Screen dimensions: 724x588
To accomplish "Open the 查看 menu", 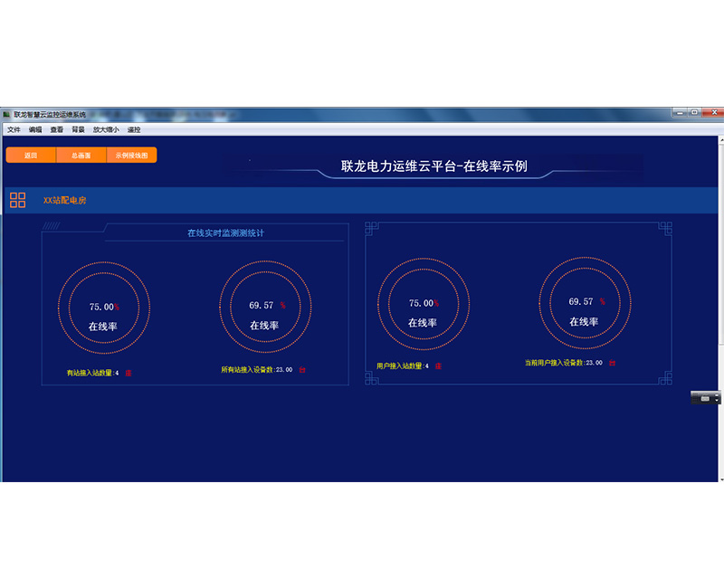I will [x=57, y=130].
